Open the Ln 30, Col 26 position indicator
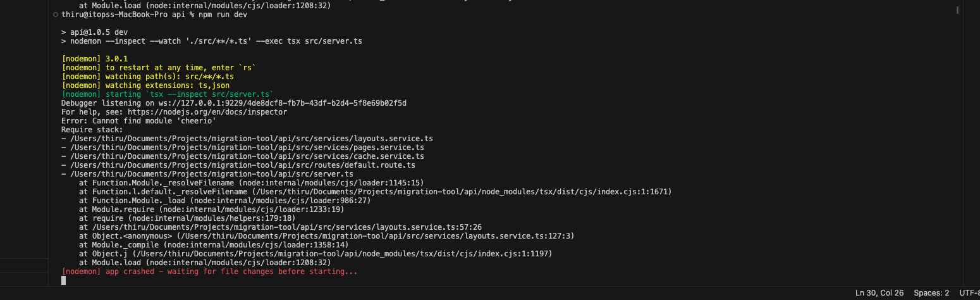The height and width of the screenshot is (300, 980). (879, 293)
